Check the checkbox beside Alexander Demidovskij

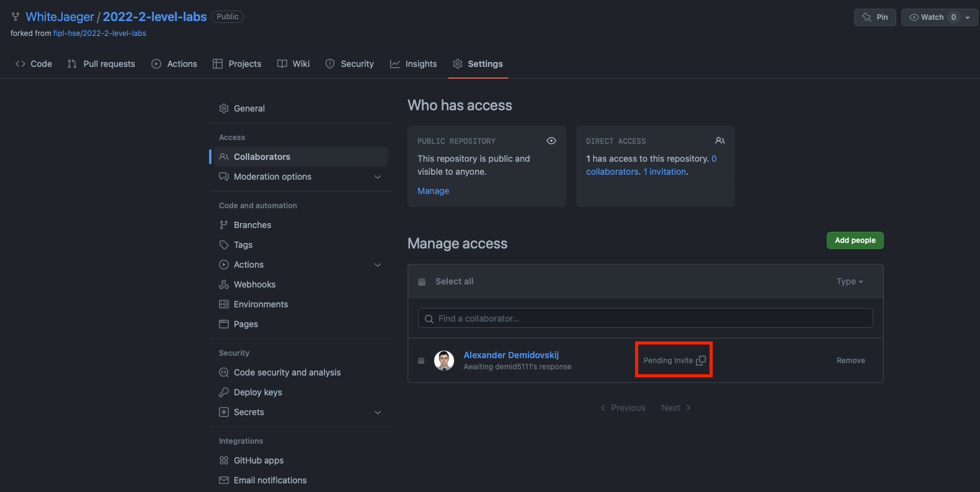pos(422,360)
